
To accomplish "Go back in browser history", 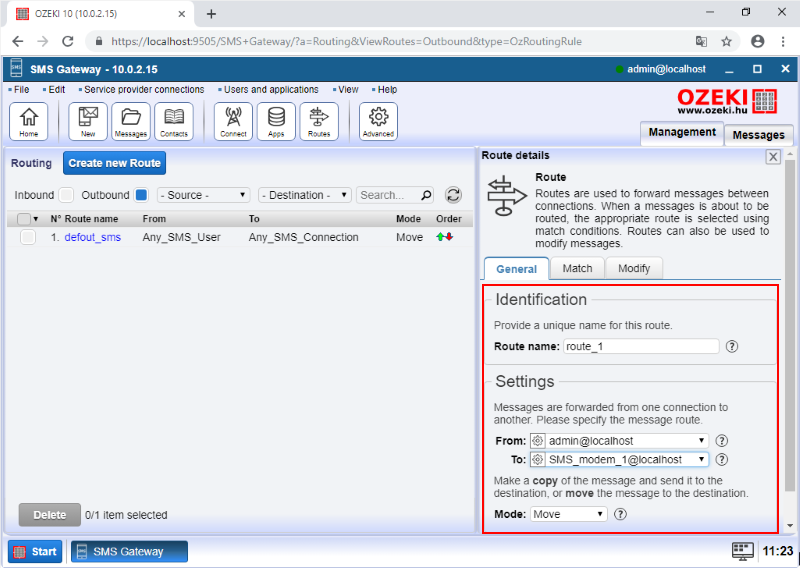I will [18, 41].
